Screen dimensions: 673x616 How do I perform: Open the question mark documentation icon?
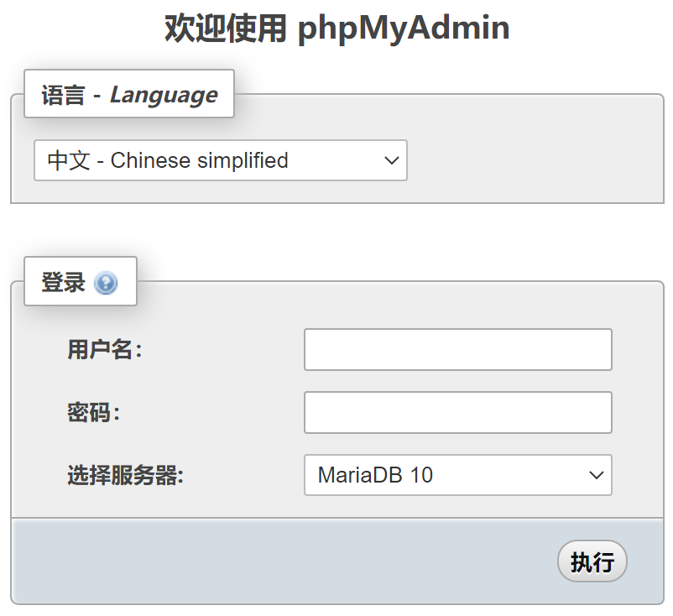105,282
